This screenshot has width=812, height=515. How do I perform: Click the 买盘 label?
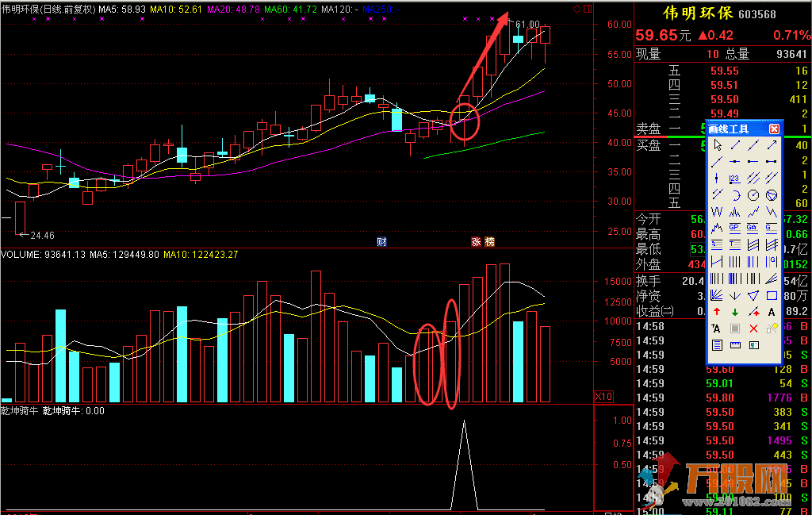[x=649, y=145]
